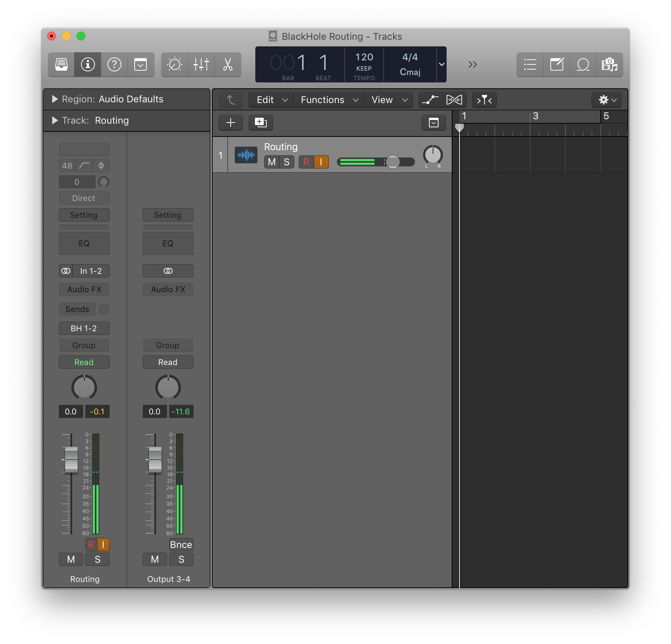
Task: Open the LCD display mode dropdown arrow
Action: (441, 64)
